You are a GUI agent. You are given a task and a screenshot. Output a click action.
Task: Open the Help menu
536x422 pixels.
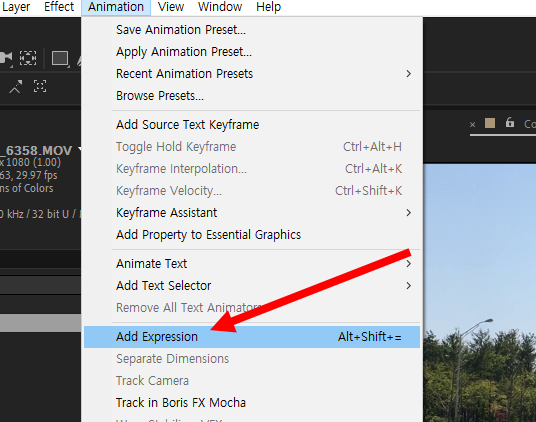coord(268,7)
